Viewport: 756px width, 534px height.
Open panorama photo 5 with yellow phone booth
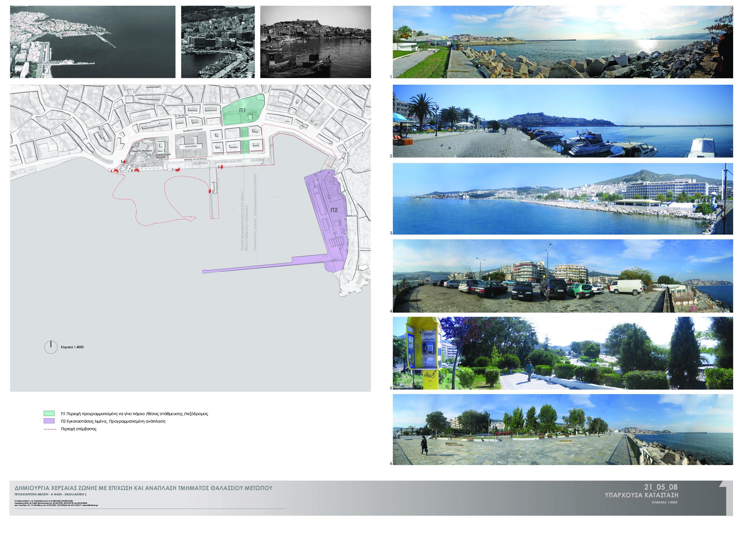click(x=563, y=353)
